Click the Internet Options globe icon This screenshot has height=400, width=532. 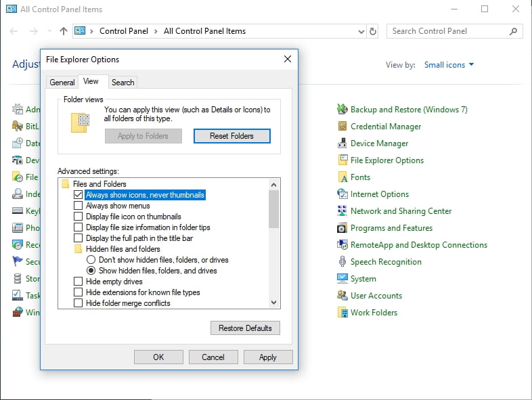click(x=342, y=194)
